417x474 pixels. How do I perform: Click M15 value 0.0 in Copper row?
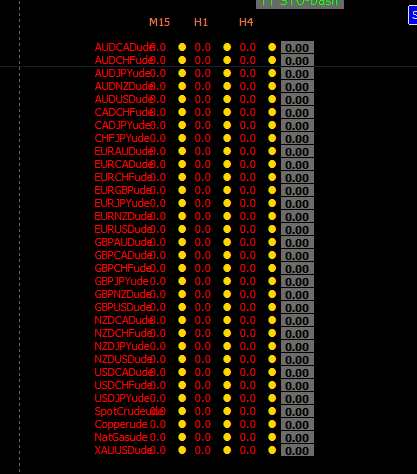tap(158, 424)
